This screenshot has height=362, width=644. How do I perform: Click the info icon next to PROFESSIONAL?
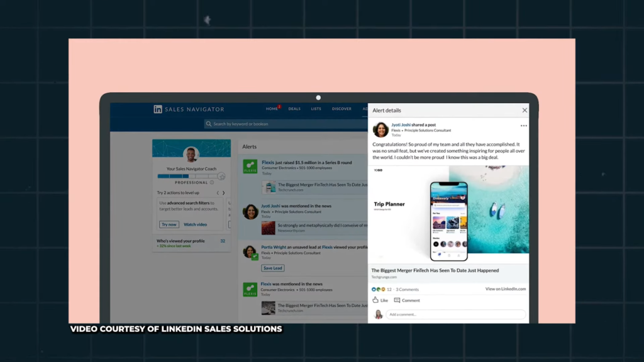coord(212,183)
